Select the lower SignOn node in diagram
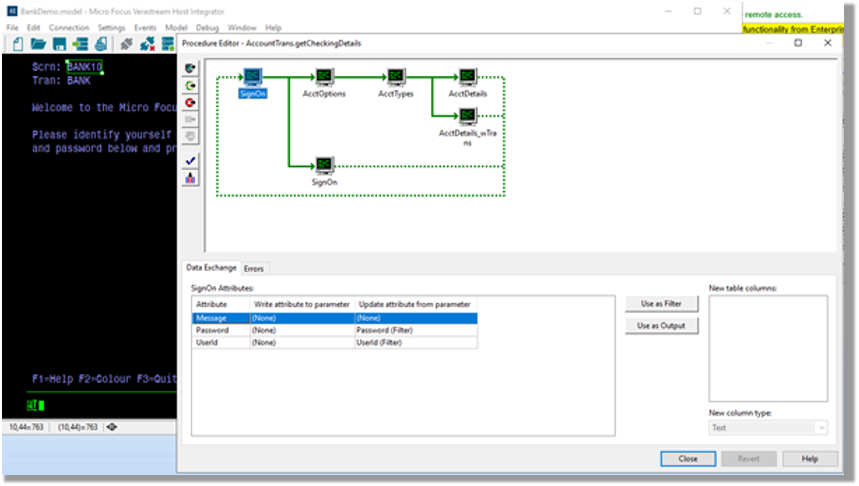Image resolution: width=859 pixels, height=486 pixels. pos(324,171)
